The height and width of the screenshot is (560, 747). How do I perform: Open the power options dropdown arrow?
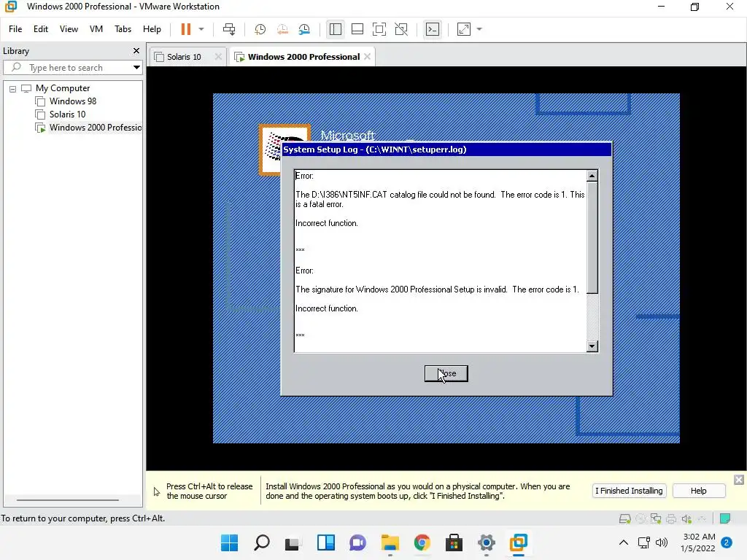point(201,29)
